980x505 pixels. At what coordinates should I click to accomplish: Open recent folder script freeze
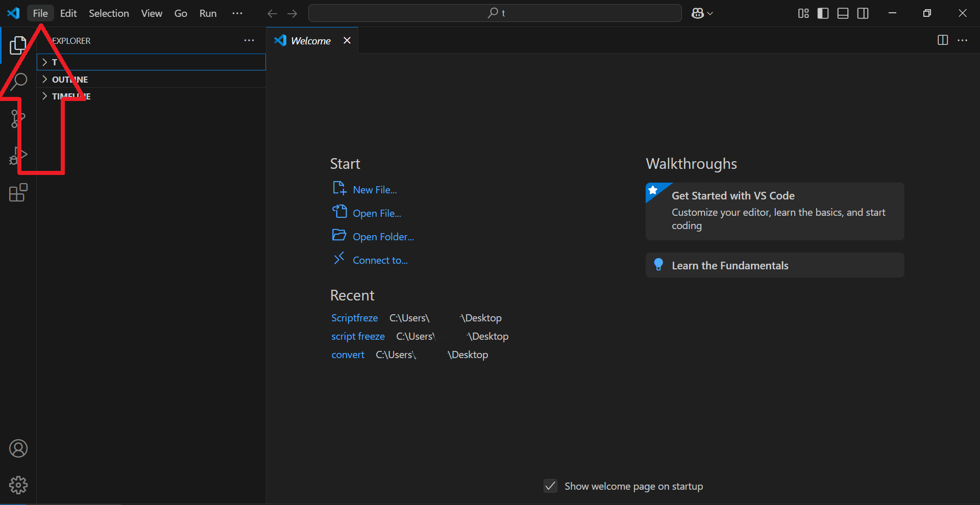pos(358,336)
